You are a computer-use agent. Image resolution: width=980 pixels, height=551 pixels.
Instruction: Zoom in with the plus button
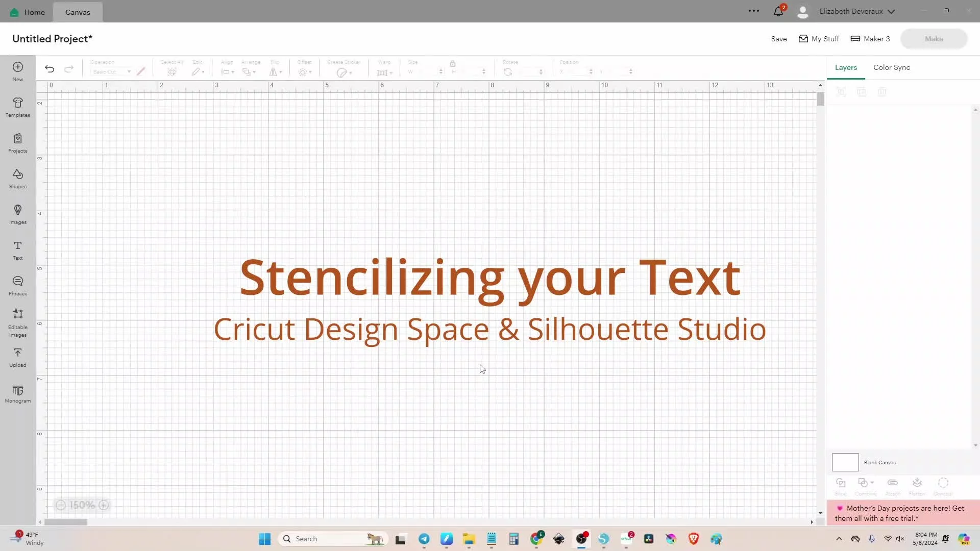click(x=104, y=505)
